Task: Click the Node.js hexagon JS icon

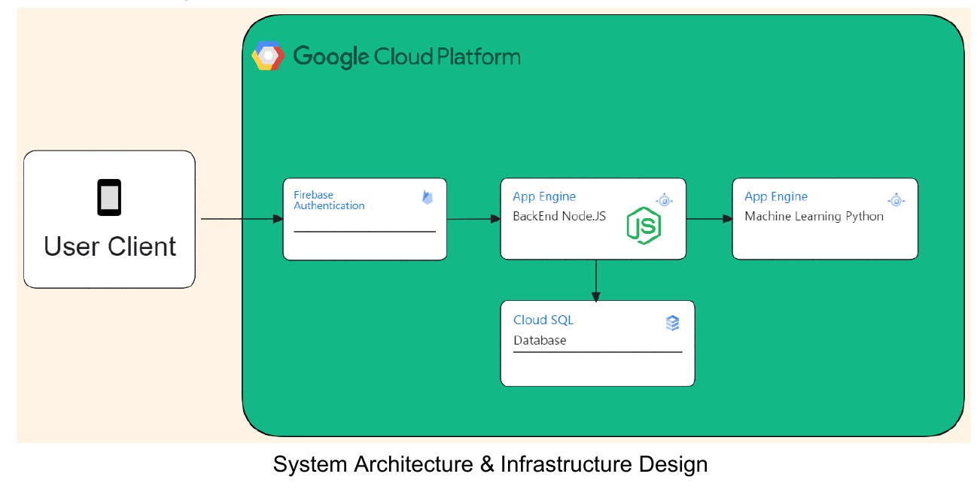Action: click(x=644, y=225)
